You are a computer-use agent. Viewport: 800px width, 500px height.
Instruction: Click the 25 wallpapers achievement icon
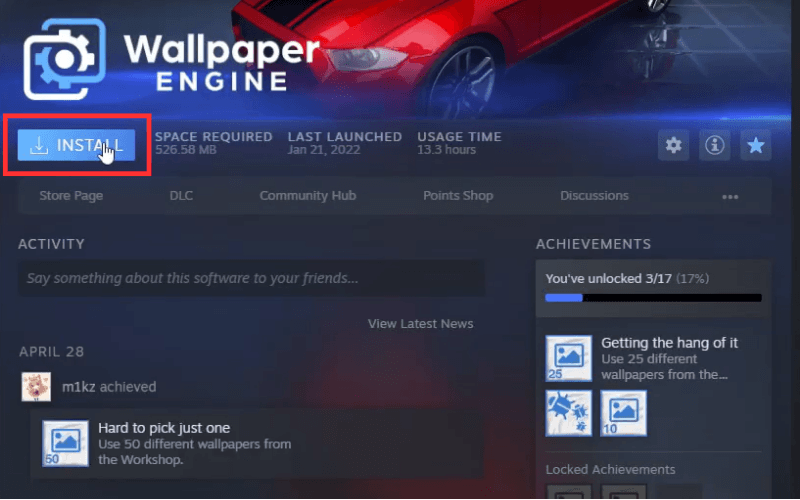pos(569,358)
